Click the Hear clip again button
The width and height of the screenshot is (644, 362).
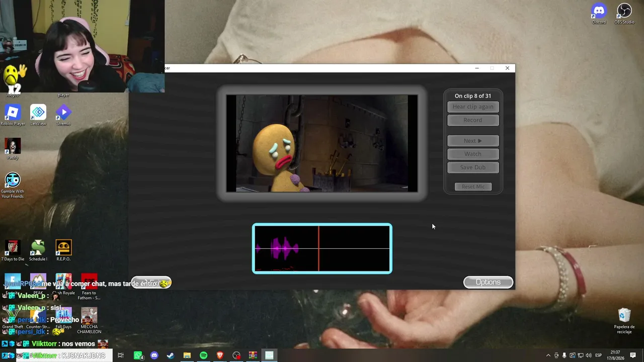[473, 107]
